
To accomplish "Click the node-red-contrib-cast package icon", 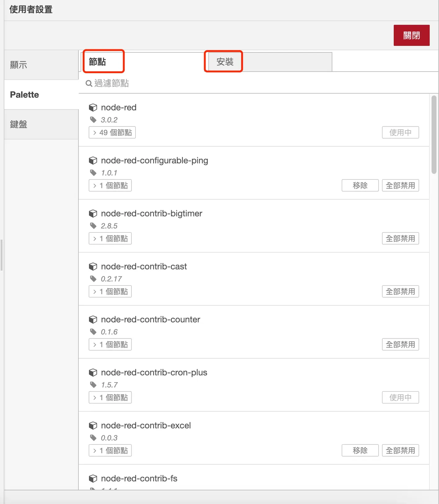I will 93,267.
